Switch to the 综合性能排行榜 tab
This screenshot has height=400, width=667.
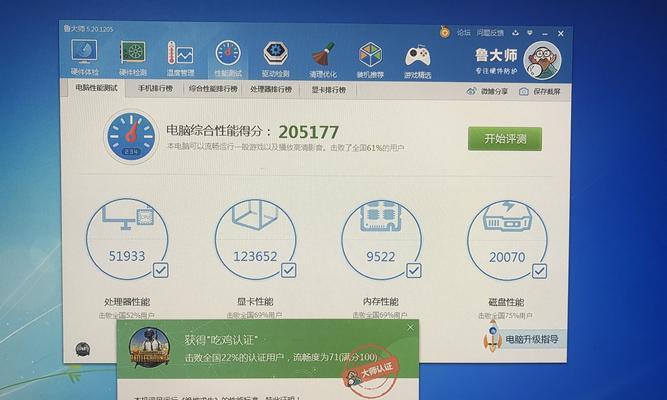(213, 89)
